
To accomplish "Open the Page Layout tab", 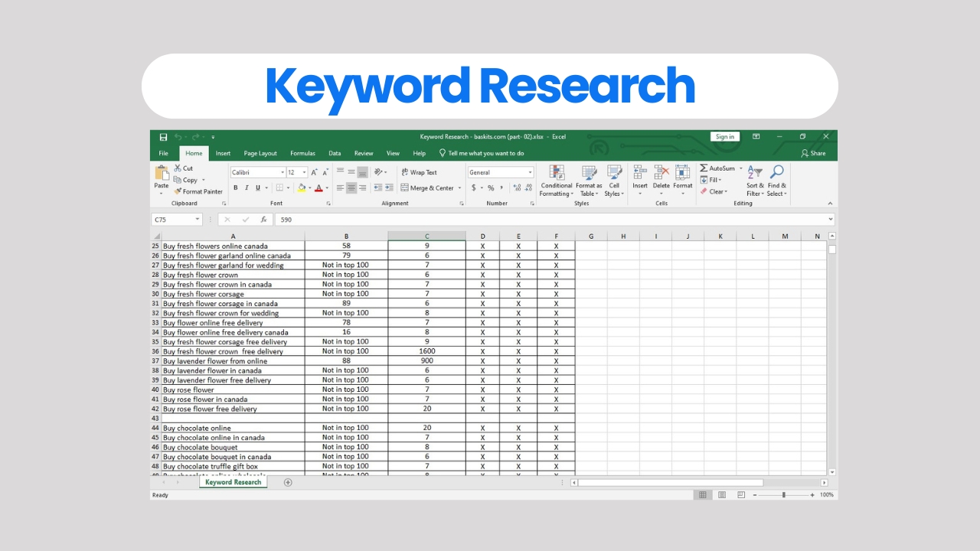I will coord(260,153).
